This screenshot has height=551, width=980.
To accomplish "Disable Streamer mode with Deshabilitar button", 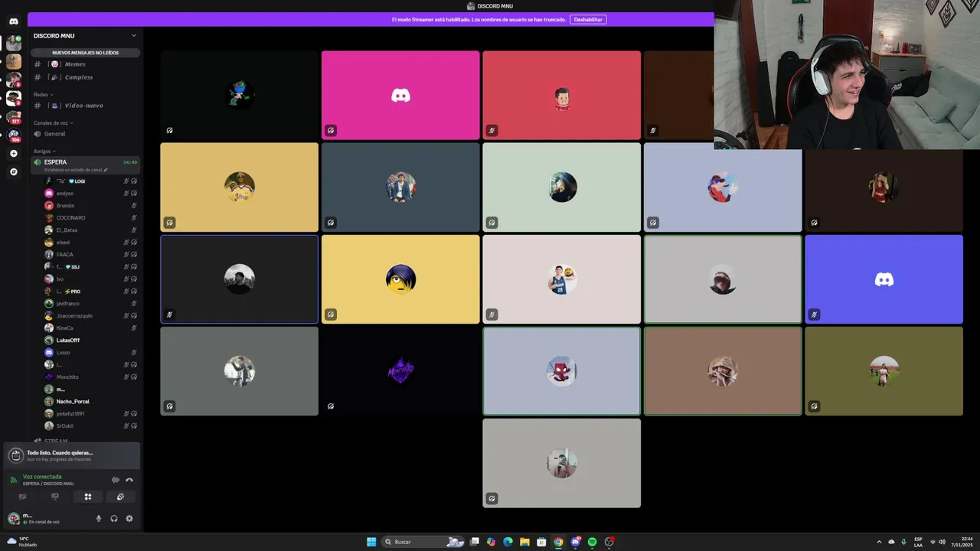I will coord(588,19).
